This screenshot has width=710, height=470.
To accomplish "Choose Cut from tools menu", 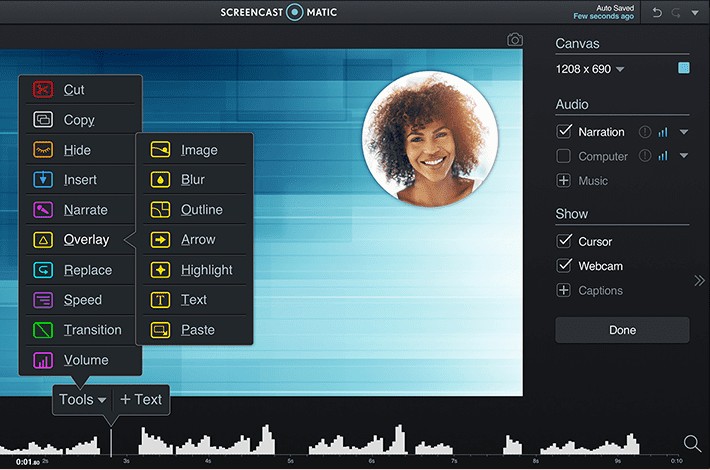I will [74, 90].
